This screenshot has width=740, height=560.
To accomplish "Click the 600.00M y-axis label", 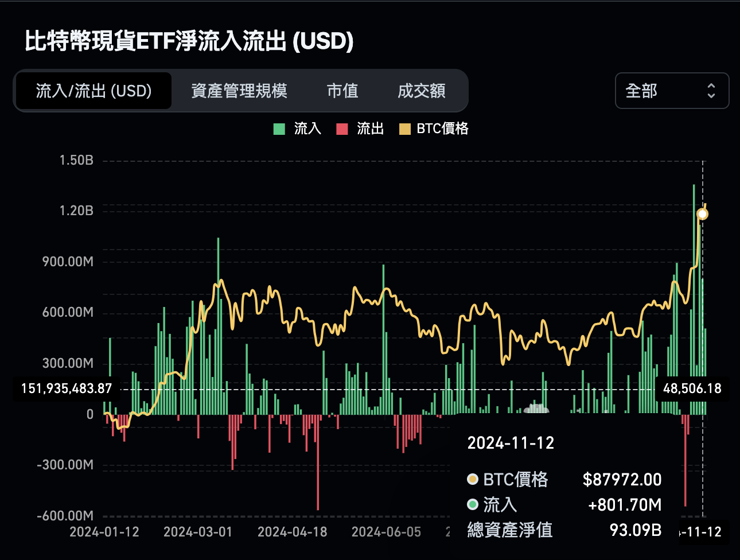I will pyautogui.click(x=68, y=312).
